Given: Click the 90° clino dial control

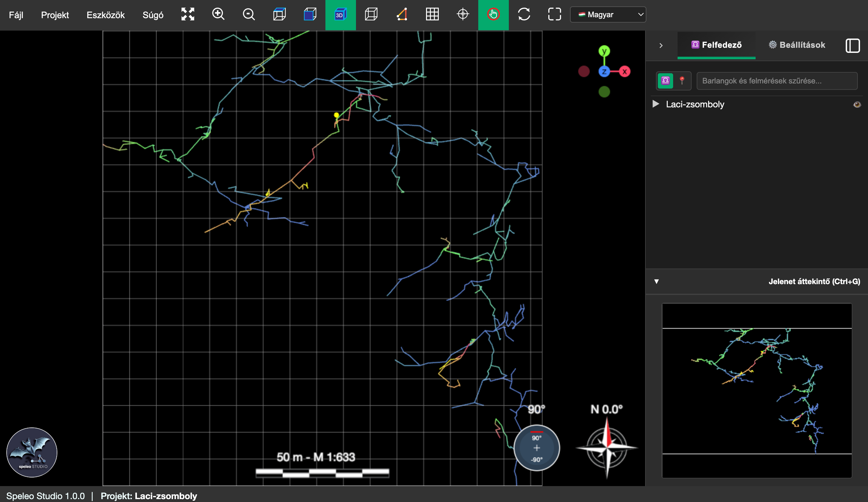Looking at the screenshot, I should (536, 448).
